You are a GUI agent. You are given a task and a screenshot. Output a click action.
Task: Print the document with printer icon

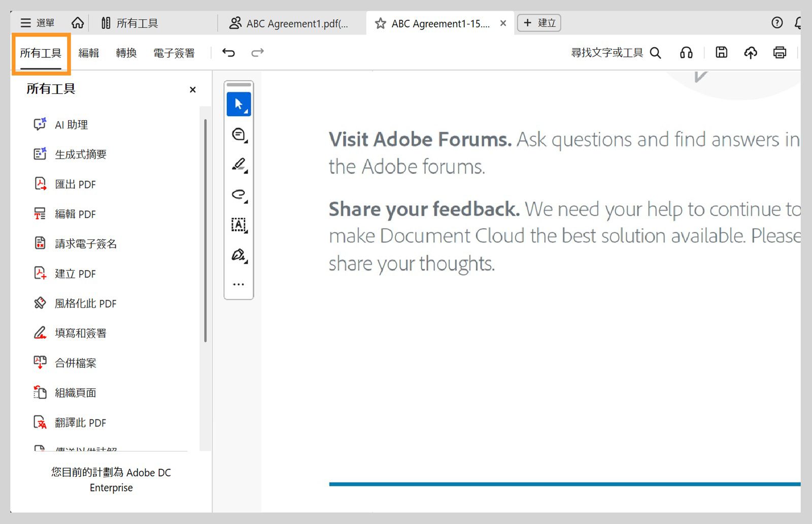click(780, 52)
